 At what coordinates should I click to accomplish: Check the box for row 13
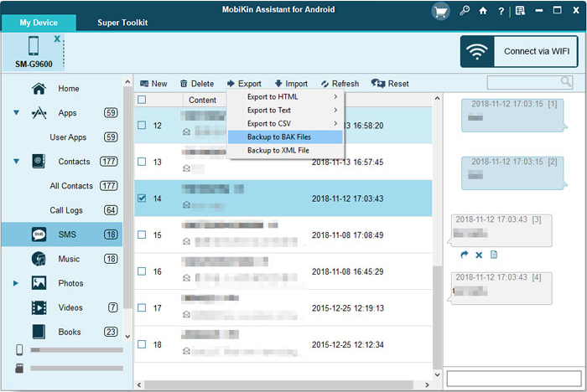[x=142, y=162]
